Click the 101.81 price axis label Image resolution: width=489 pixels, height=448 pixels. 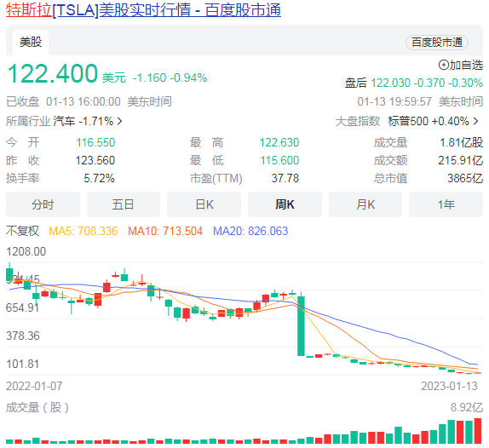coord(22,364)
